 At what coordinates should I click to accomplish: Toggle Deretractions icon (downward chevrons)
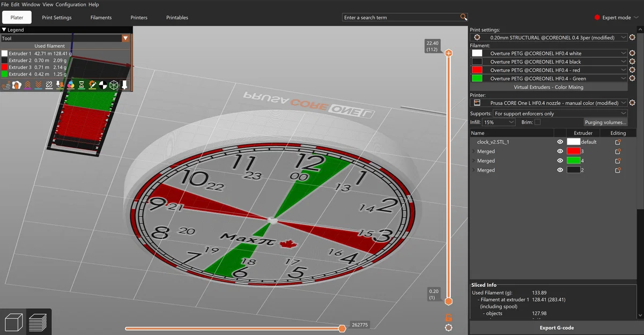tap(39, 85)
